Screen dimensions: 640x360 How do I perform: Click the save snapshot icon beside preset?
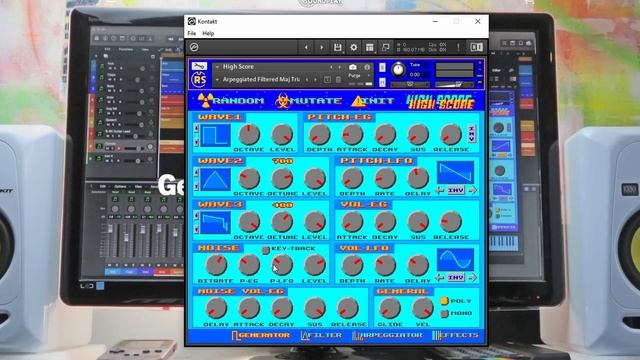pos(327,80)
